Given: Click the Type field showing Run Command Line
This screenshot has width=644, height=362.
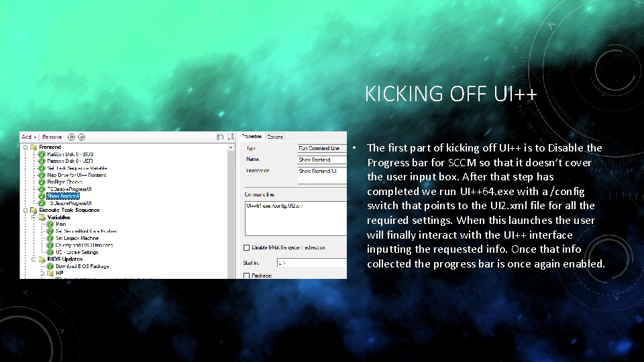Looking at the screenshot, I should (x=322, y=149).
